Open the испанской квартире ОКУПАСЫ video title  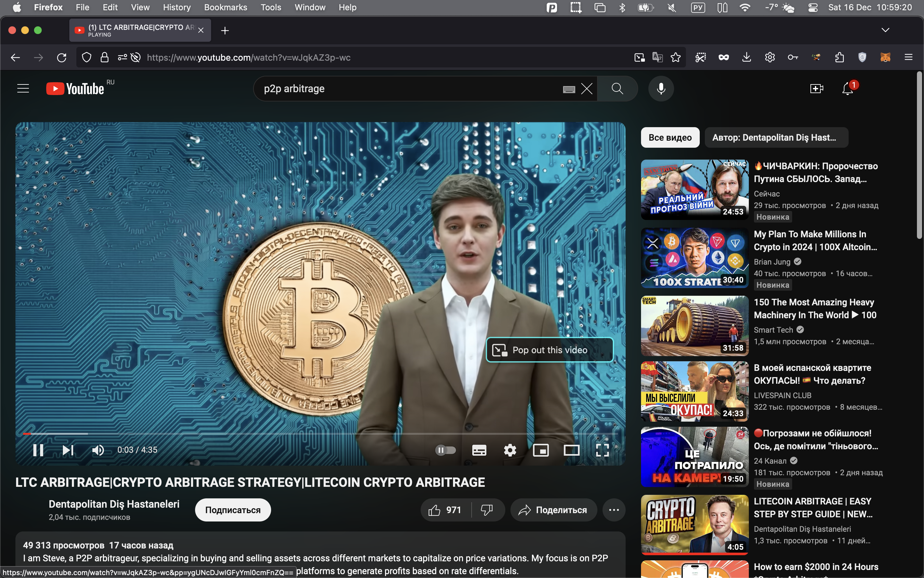[x=812, y=374]
